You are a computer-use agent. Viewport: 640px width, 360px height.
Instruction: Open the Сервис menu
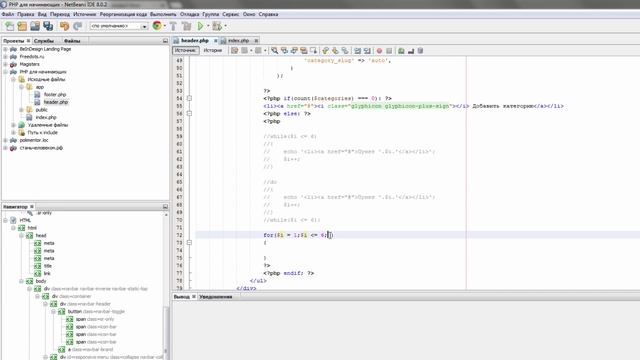[231, 14]
